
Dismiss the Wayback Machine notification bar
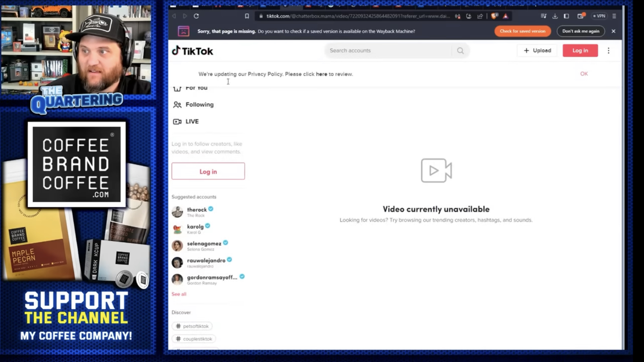tap(613, 31)
